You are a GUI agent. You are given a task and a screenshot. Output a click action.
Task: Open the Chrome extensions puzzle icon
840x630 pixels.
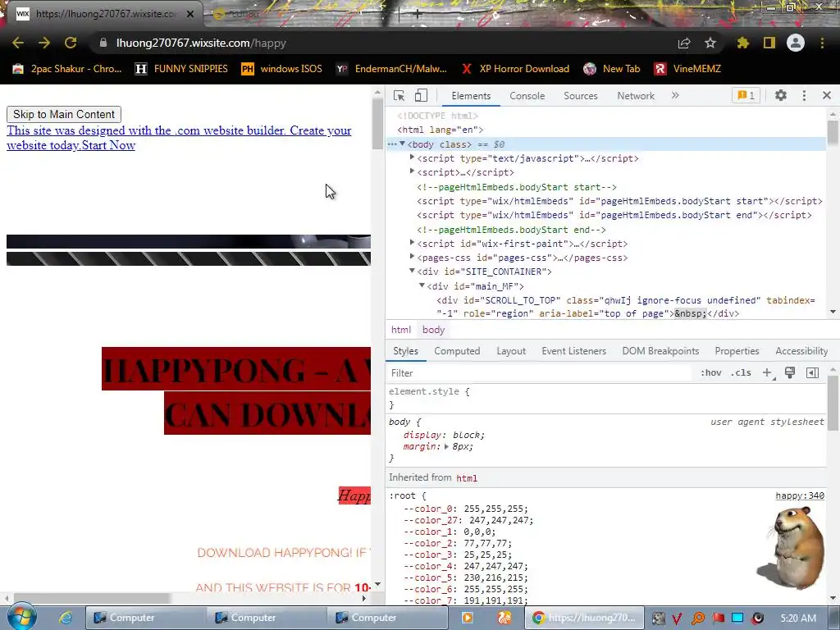[742, 43]
